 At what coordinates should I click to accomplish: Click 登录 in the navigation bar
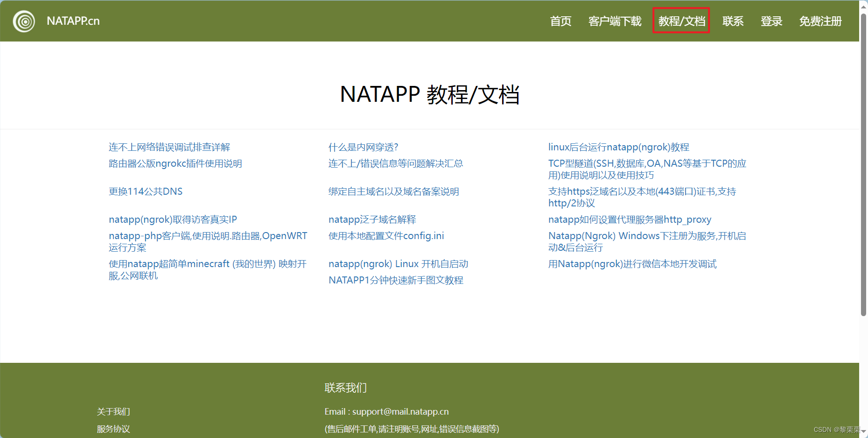(771, 21)
